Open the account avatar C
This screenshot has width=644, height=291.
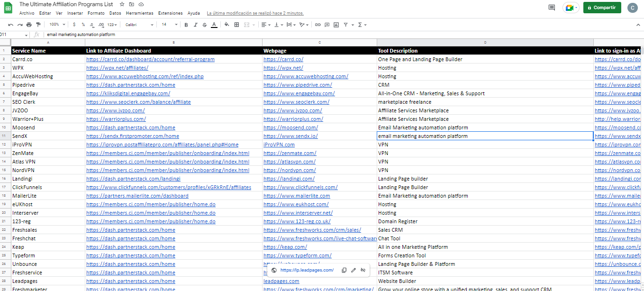click(632, 8)
